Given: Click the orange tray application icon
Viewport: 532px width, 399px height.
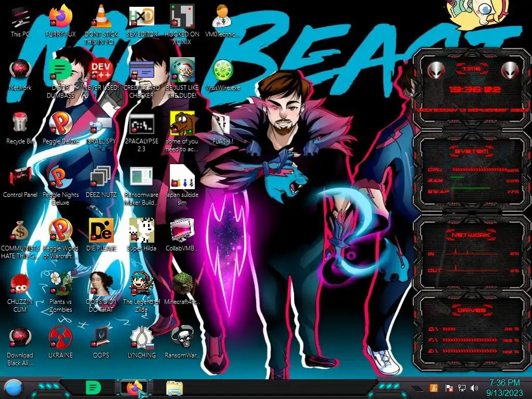Looking at the screenshot, I should (x=433, y=388).
